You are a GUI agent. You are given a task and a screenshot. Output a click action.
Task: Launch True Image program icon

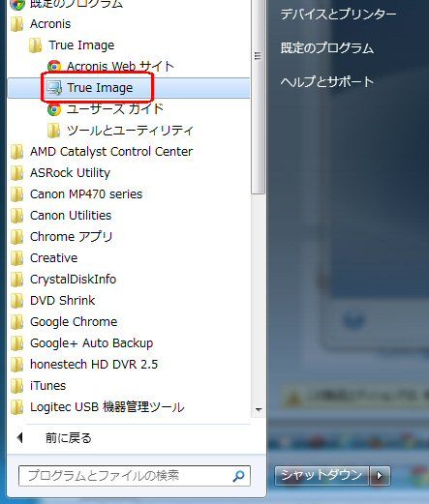pyautogui.click(x=54, y=88)
